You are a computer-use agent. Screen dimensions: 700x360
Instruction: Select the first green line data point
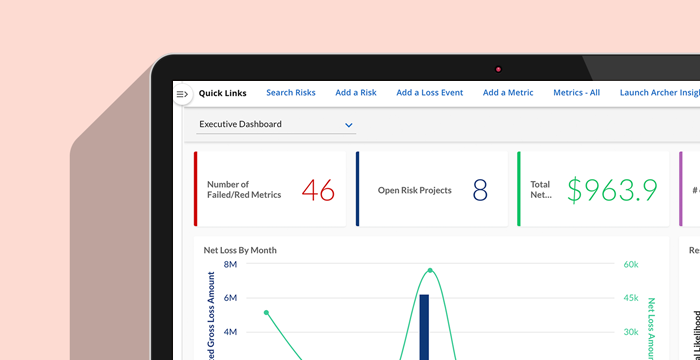tap(267, 313)
